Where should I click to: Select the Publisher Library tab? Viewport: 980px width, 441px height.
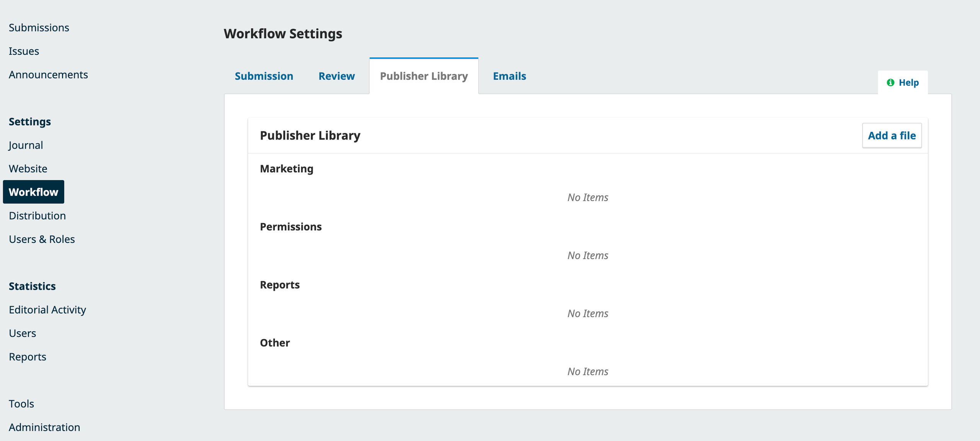point(424,76)
